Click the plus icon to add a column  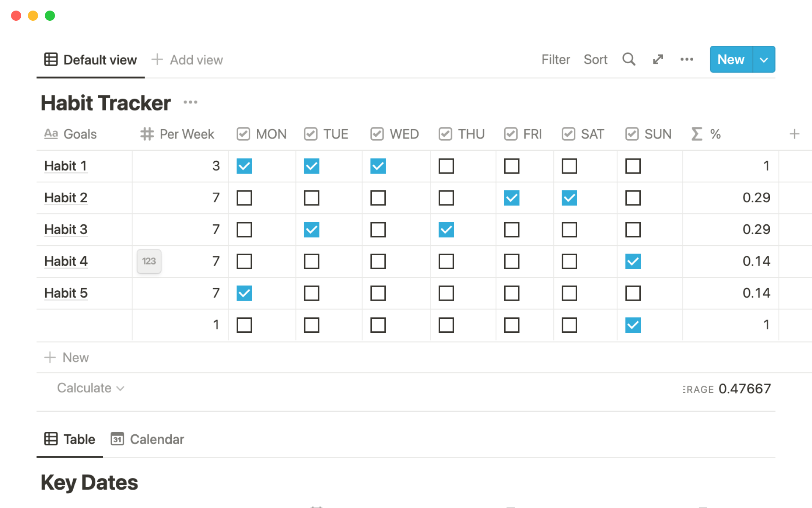point(794,134)
